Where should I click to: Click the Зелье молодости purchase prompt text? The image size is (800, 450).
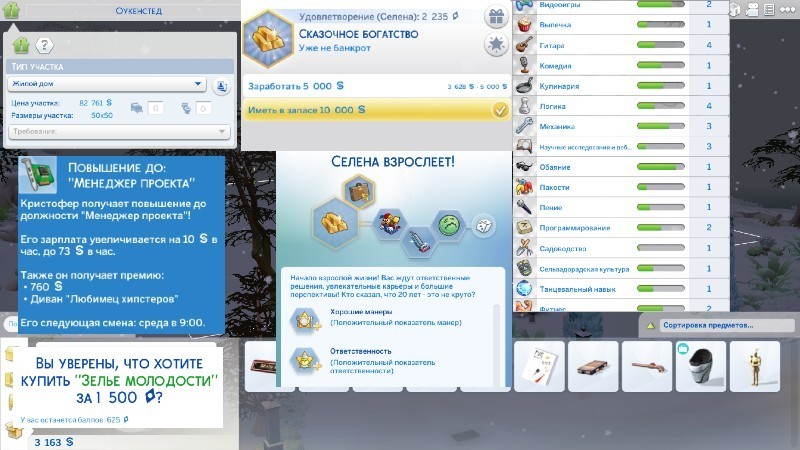pos(119,381)
